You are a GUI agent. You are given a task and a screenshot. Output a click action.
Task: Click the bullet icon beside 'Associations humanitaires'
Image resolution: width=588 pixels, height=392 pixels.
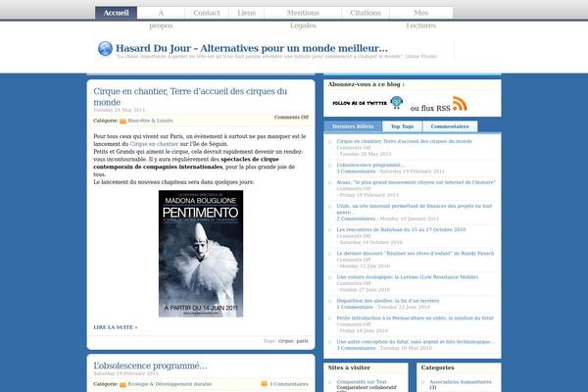[422, 382]
